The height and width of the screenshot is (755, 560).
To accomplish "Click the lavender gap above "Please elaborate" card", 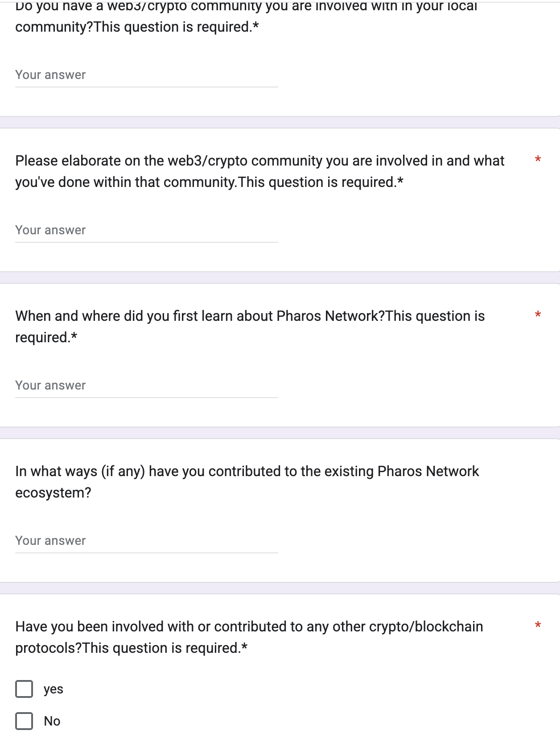I will click(x=280, y=122).
